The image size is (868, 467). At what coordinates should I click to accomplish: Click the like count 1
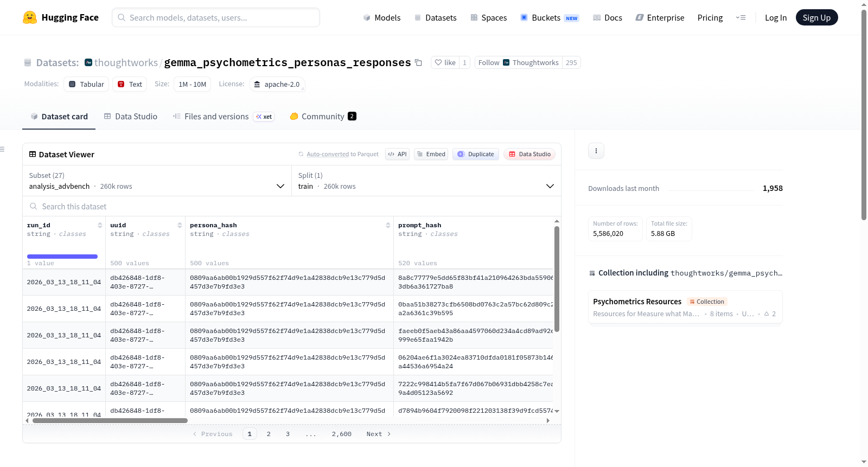click(x=464, y=62)
